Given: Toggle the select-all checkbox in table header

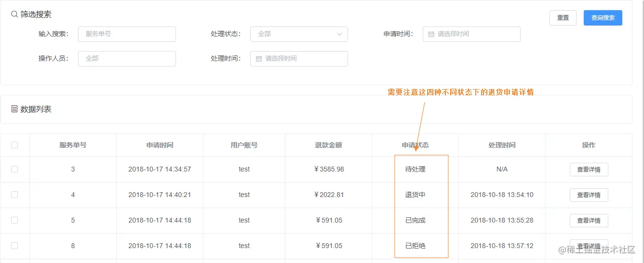Looking at the screenshot, I should coord(14,145).
